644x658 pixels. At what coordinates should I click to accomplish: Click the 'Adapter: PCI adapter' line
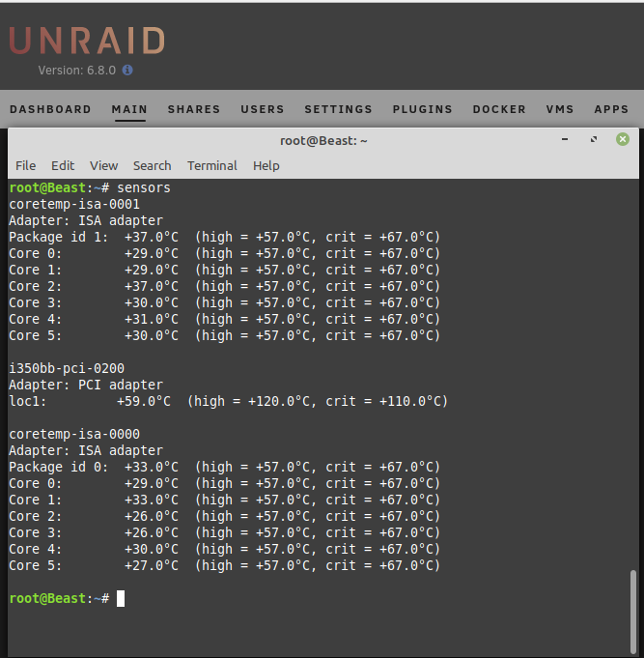coord(86,385)
